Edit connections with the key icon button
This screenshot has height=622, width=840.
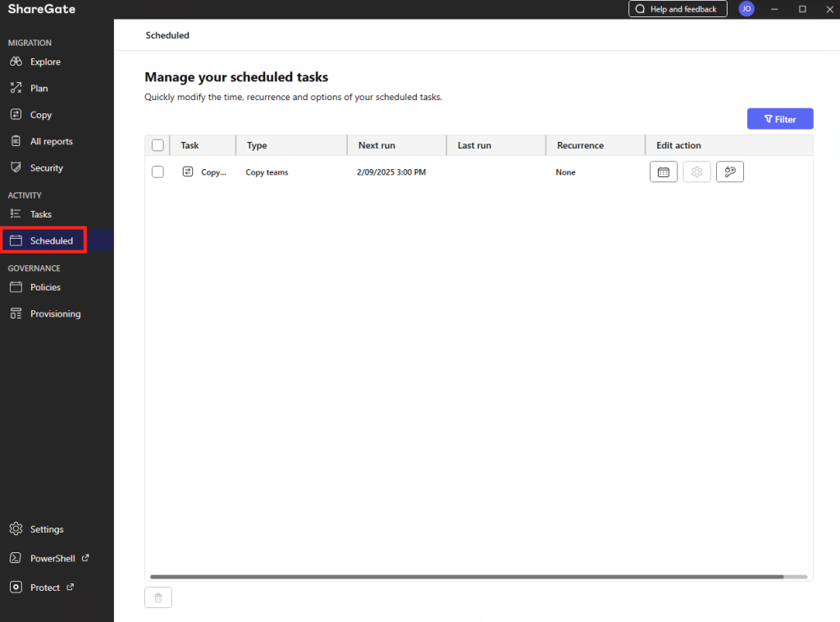click(x=729, y=172)
